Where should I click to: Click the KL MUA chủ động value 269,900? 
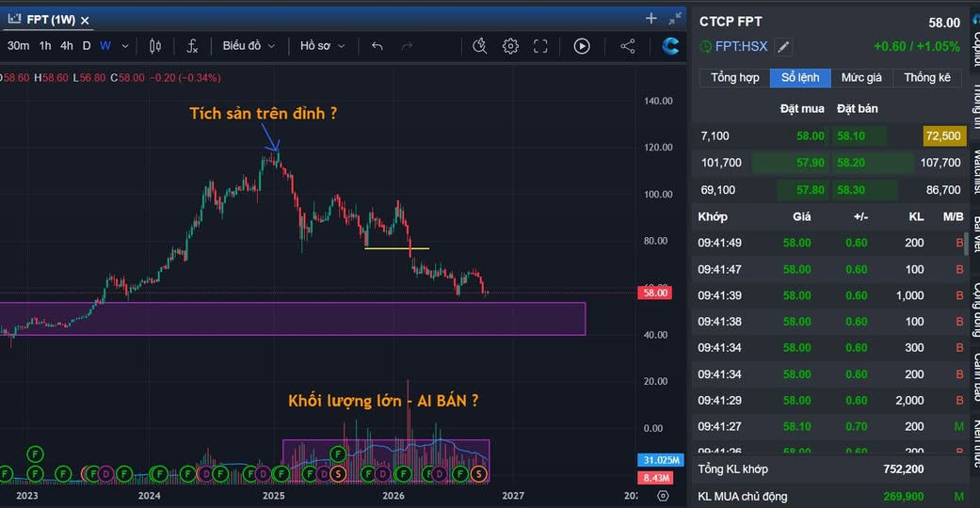click(x=903, y=497)
